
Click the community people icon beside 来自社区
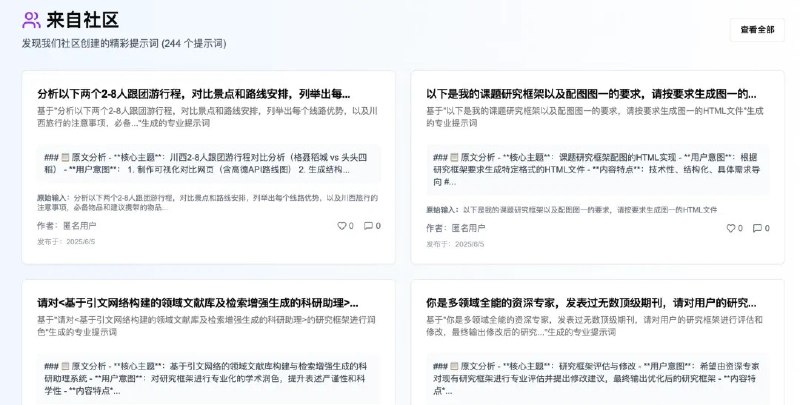click(x=31, y=20)
